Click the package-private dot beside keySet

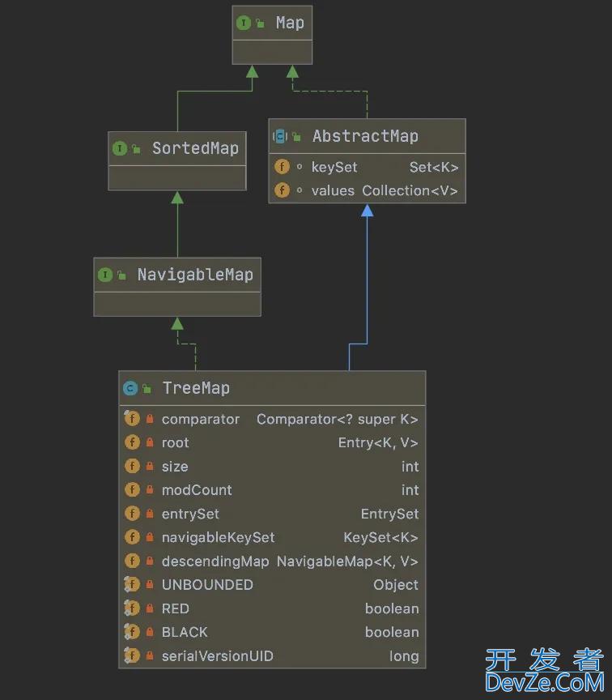(x=300, y=167)
